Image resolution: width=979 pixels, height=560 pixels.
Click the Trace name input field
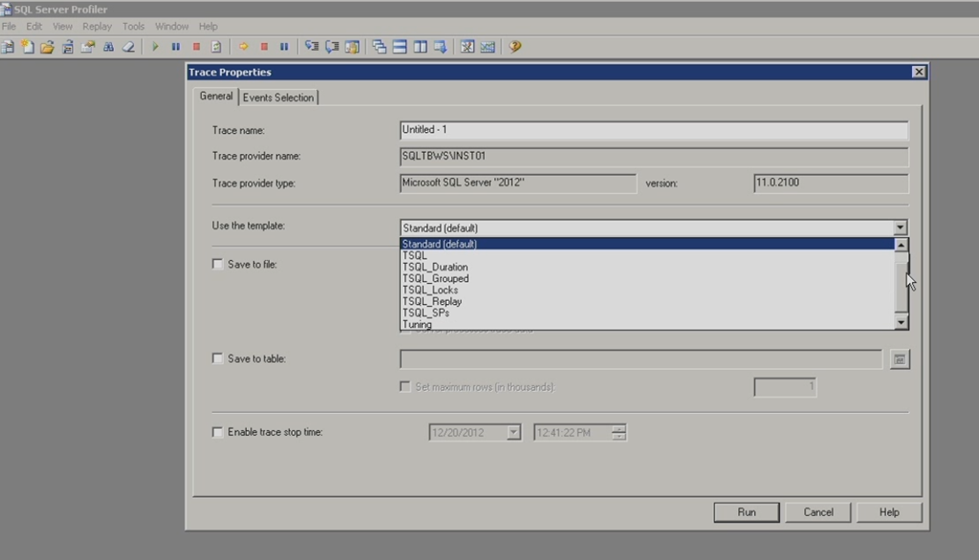click(654, 130)
